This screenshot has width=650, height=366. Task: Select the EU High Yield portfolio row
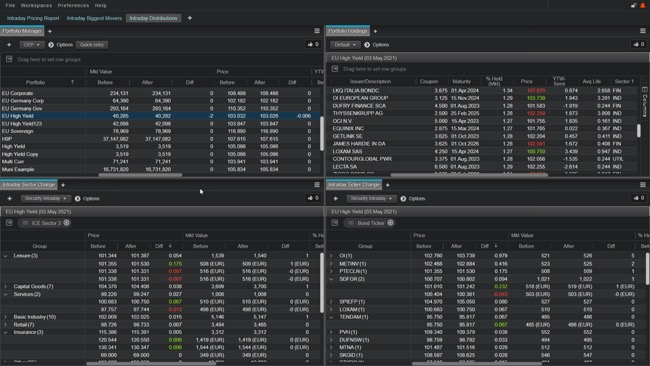(161, 116)
